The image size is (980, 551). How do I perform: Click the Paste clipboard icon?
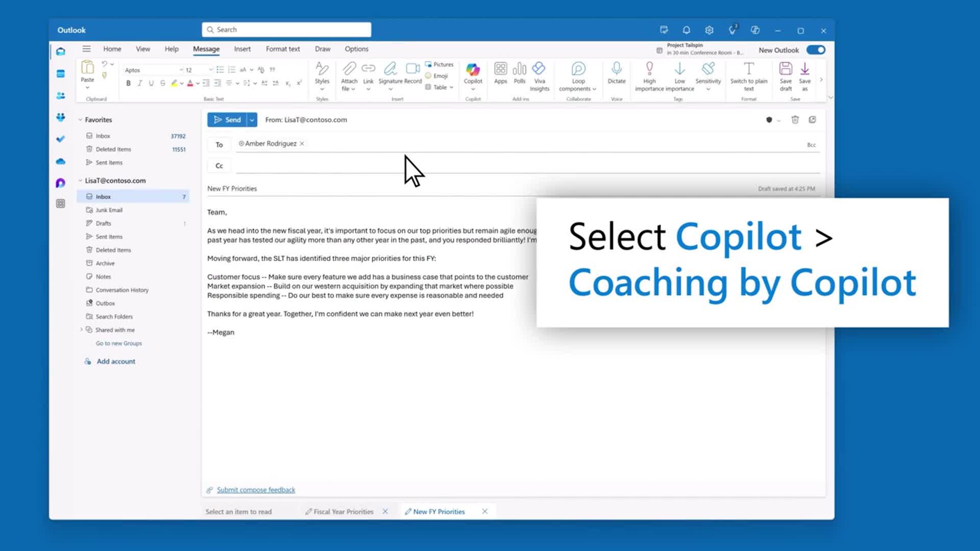87,67
